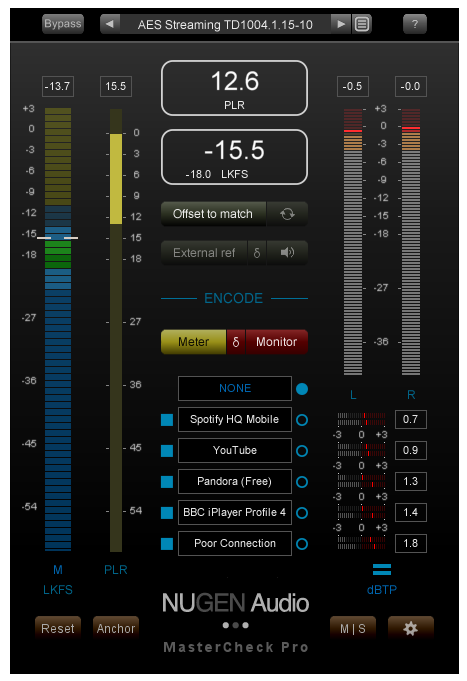This screenshot has height=681, width=467.
Task: Click the blue double-bar icon above dBTP
Action: [382, 569]
